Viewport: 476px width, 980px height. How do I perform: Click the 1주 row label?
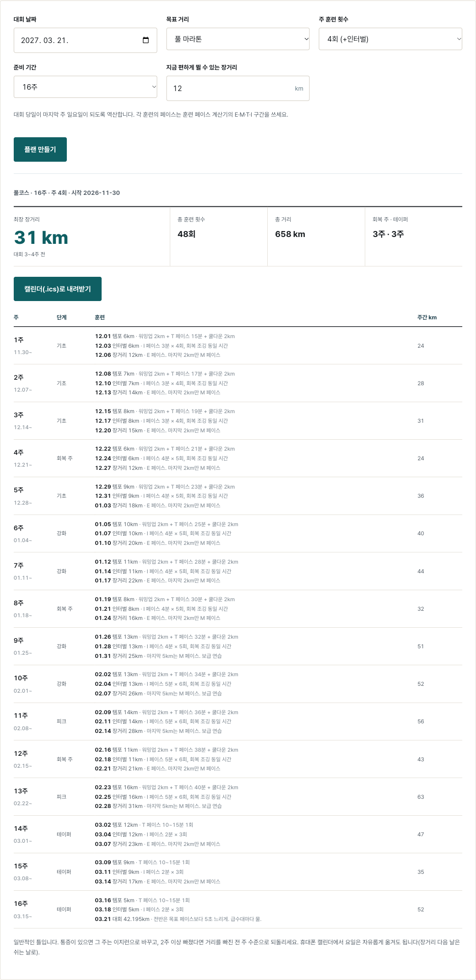pos(19,340)
